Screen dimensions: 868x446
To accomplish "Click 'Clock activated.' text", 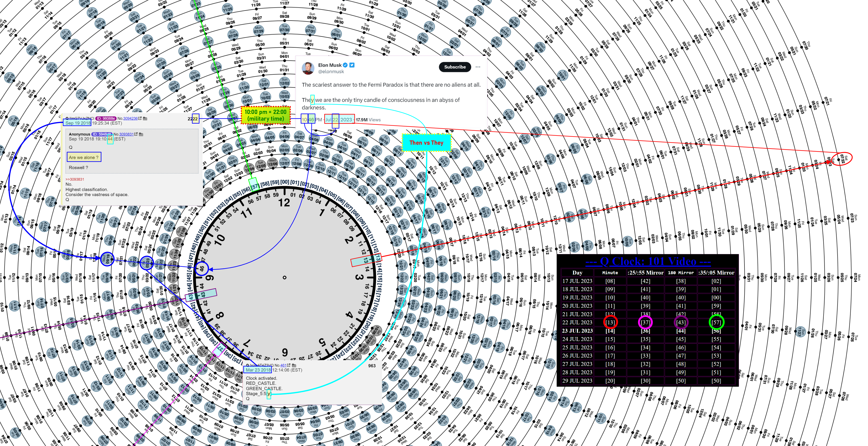I will coord(261,378).
